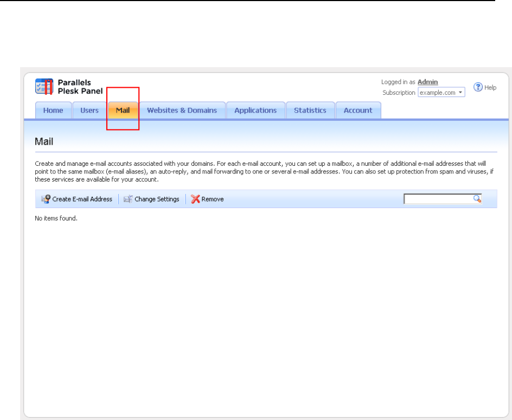Switch to the Account tab
The width and height of the screenshot is (512, 420).
(x=358, y=111)
